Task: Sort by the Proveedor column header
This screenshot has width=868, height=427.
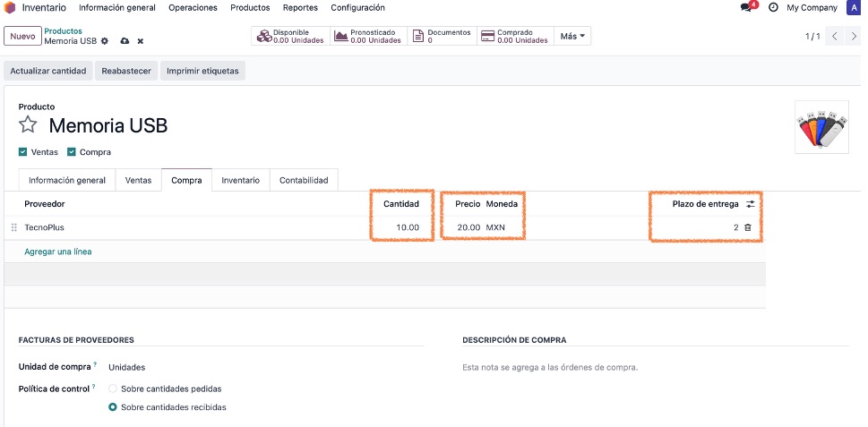Action: click(x=44, y=204)
